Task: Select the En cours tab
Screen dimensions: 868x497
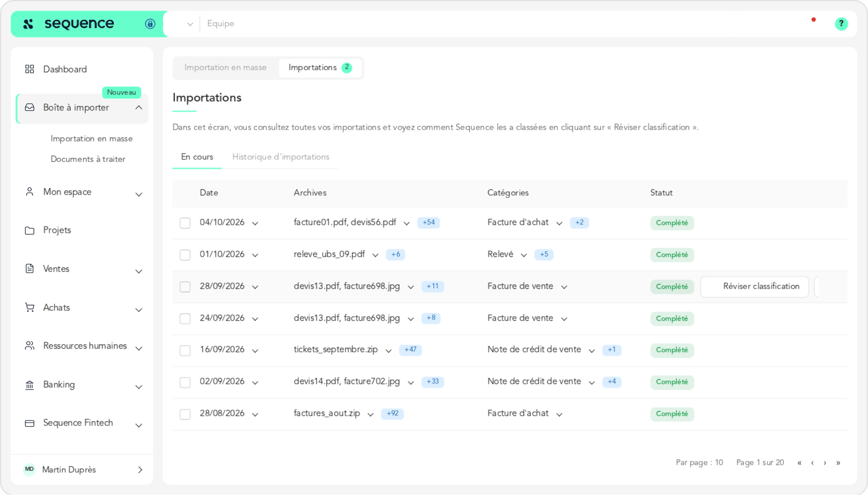Action: pos(197,157)
